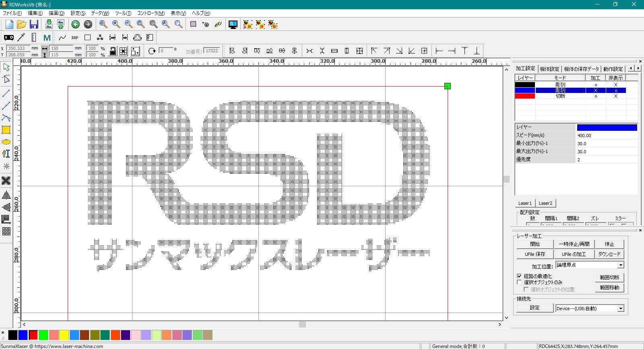This screenshot has height=350, width=644.
Task: Click the ダウンロード button
Action: pyautogui.click(x=609, y=254)
